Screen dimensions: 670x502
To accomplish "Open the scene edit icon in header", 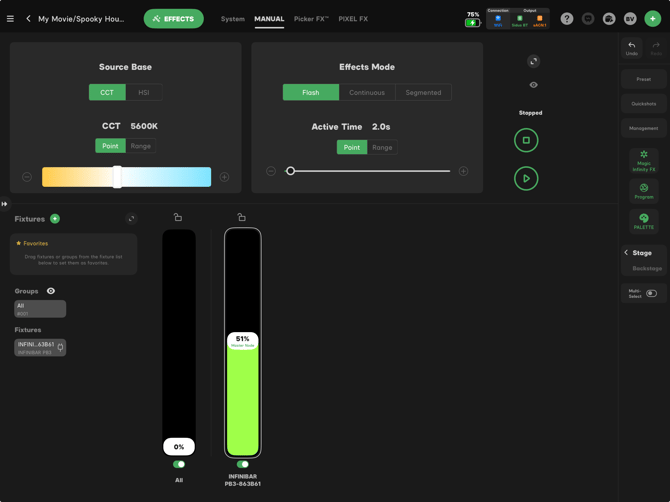I will [x=609, y=19].
